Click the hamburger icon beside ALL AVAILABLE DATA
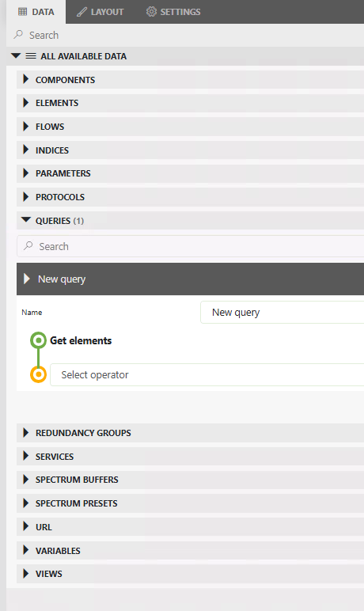The height and width of the screenshot is (611, 364). [31, 56]
